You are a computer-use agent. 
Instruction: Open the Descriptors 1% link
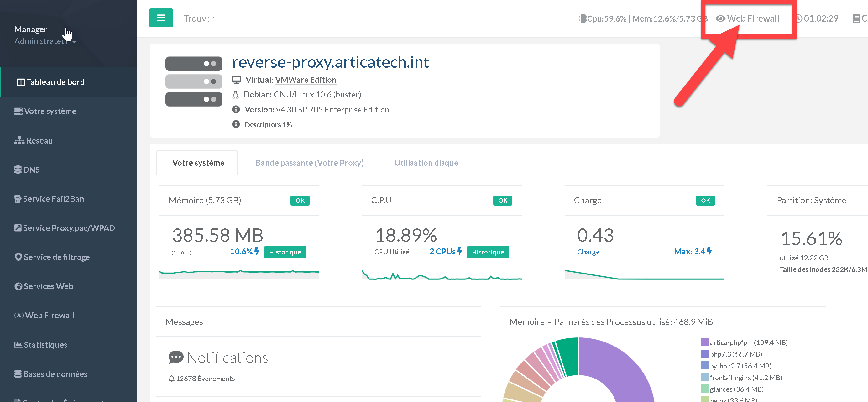tap(268, 125)
